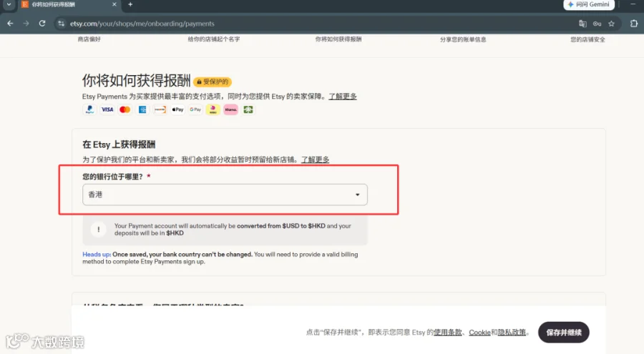Bookmark this page with the star icon
The width and height of the screenshot is (644, 354).
tap(612, 24)
